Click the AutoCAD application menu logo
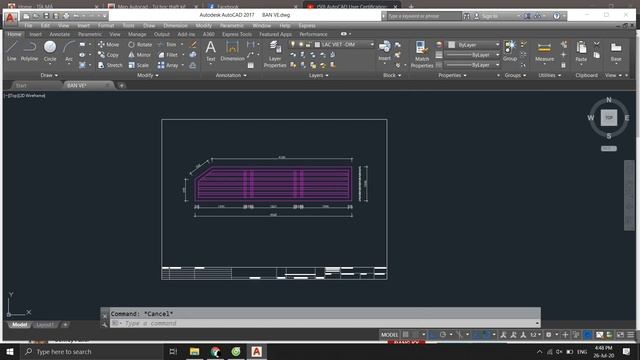Image resolution: width=640 pixels, height=360 pixels. pos(10,18)
